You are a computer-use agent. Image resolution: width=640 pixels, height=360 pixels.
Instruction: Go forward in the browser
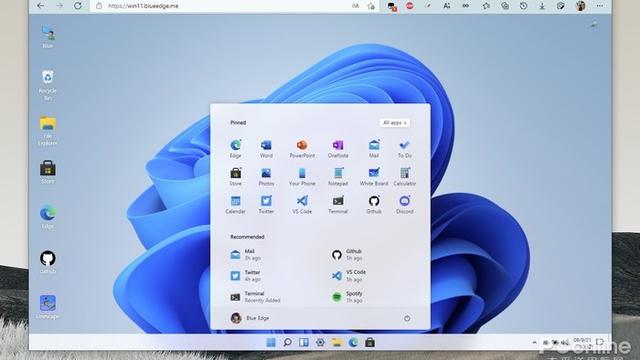[59, 6]
